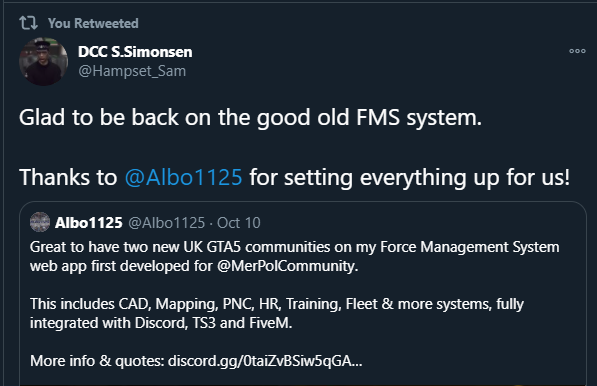Click the "You Retweeted" label
The width and height of the screenshot is (597, 386).
[93, 23]
